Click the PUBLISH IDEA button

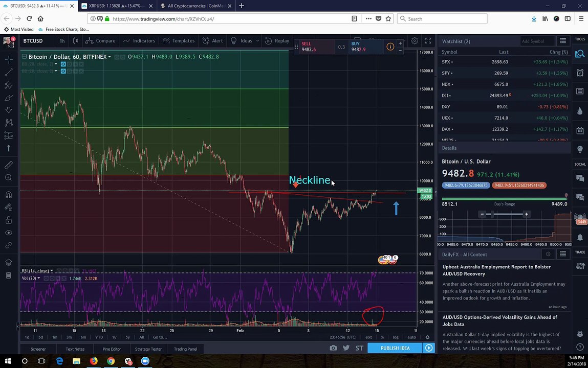395,348
